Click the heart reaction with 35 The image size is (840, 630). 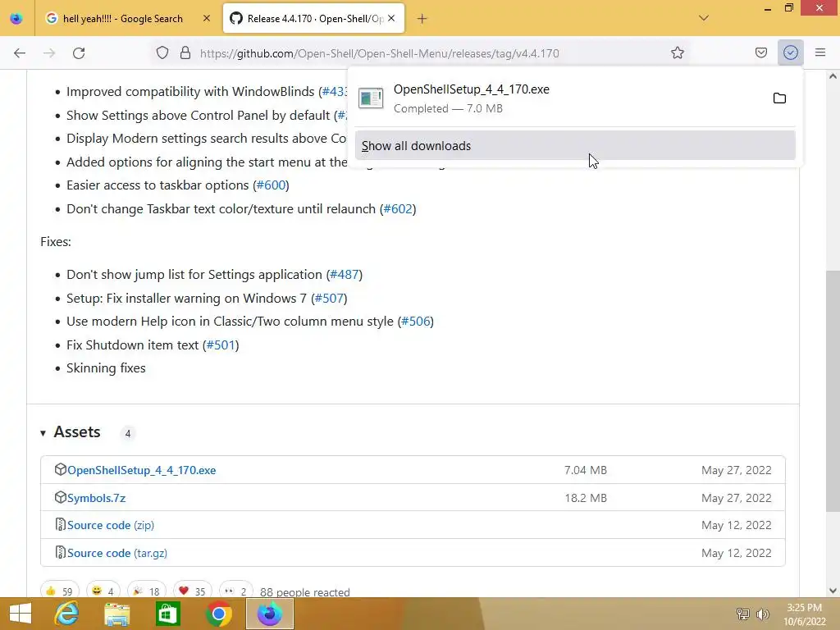point(192,591)
